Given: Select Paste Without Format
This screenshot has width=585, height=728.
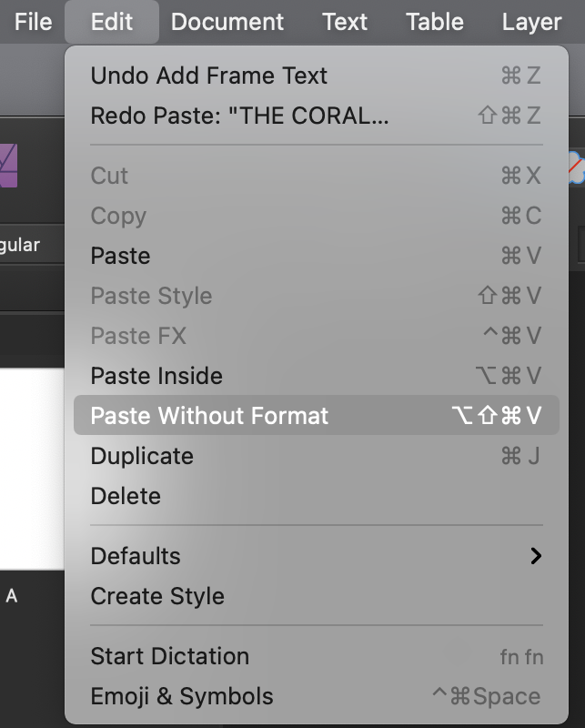Looking at the screenshot, I should [x=209, y=416].
